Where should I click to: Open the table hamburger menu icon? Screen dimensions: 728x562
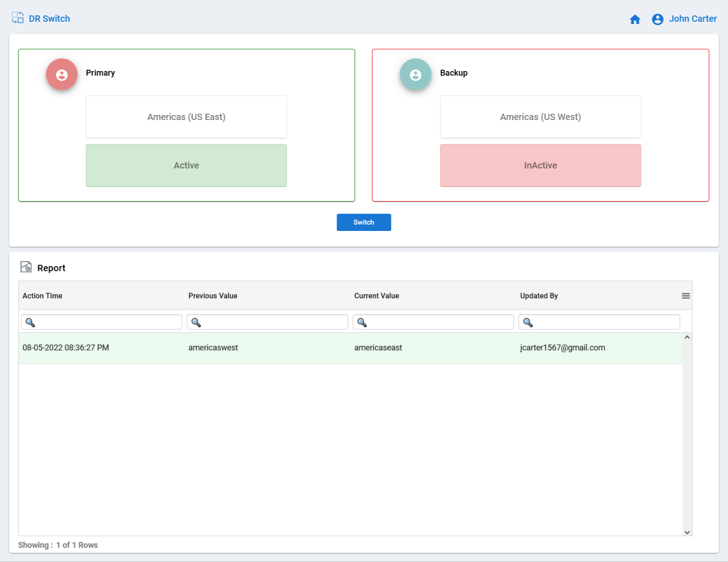686,296
